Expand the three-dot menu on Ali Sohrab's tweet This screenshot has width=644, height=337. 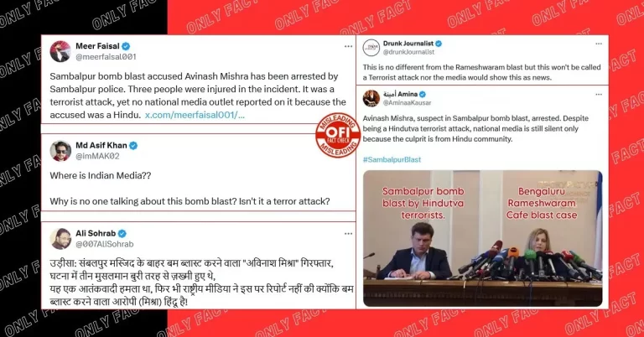[x=348, y=234]
